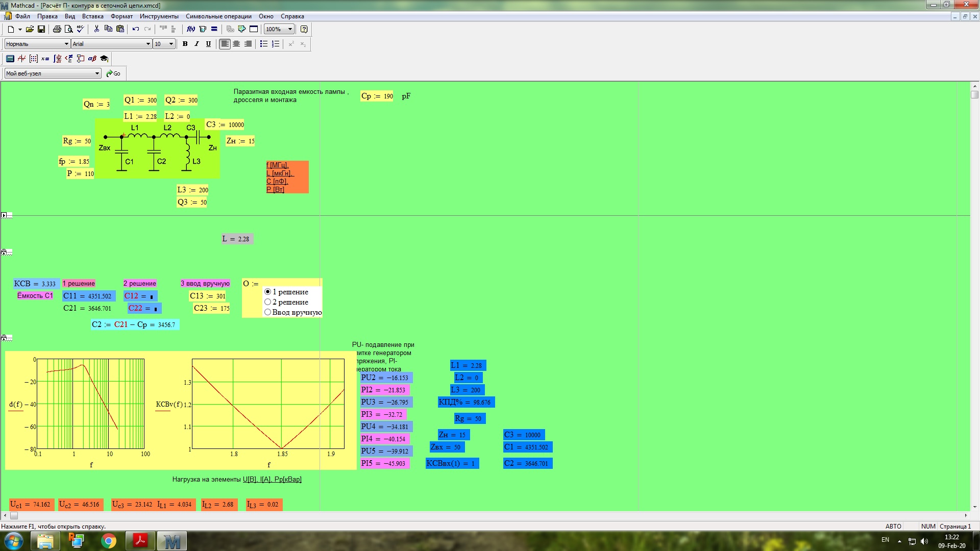Open the Формат menu
This screenshot has width=980, height=551.
[121, 16]
